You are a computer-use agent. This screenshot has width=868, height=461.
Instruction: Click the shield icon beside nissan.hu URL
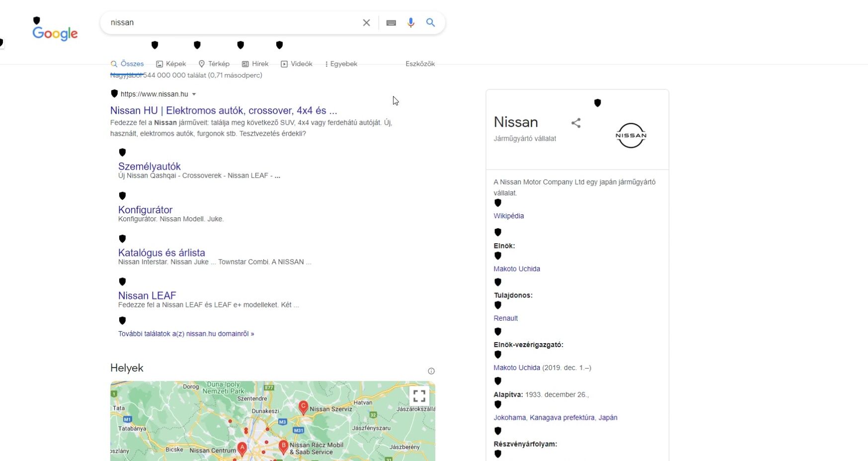(114, 93)
